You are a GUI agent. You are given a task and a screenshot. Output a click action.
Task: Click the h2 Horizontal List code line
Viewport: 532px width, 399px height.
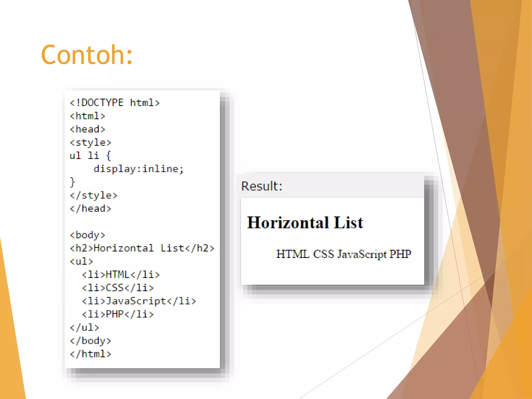click(x=142, y=248)
